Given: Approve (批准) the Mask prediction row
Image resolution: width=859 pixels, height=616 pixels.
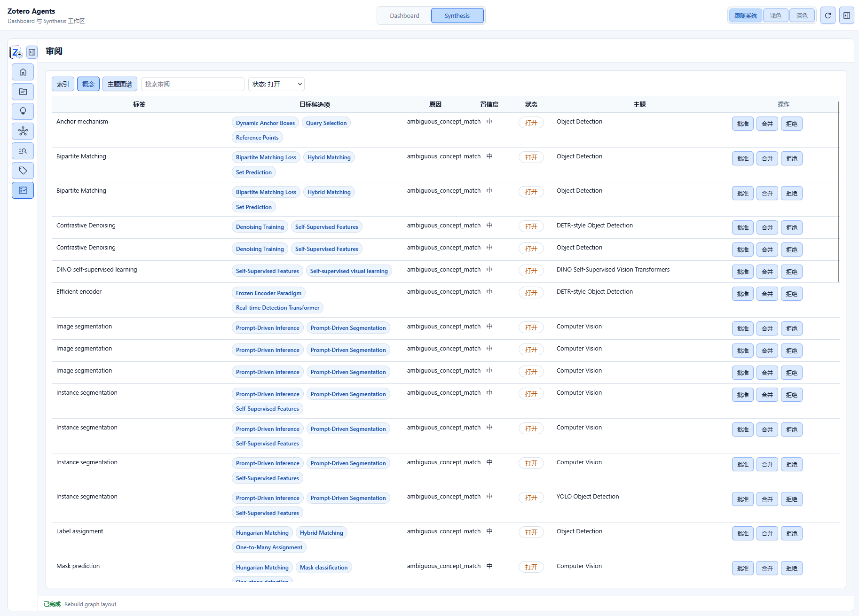Looking at the screenshot, I should [743, 568].
